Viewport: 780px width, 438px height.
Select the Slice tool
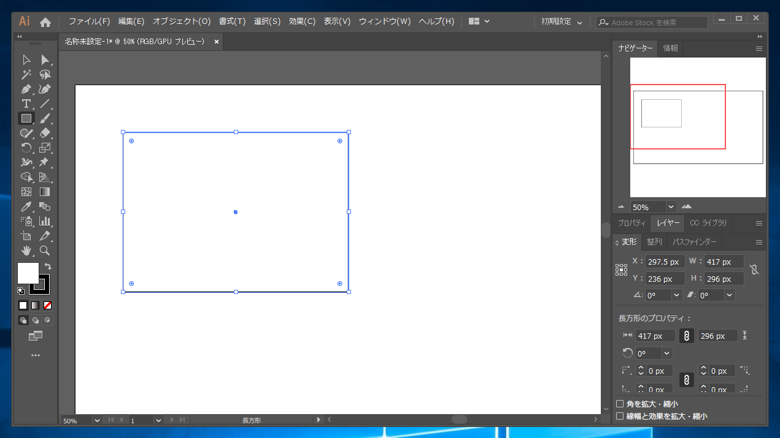coord(45,236)
